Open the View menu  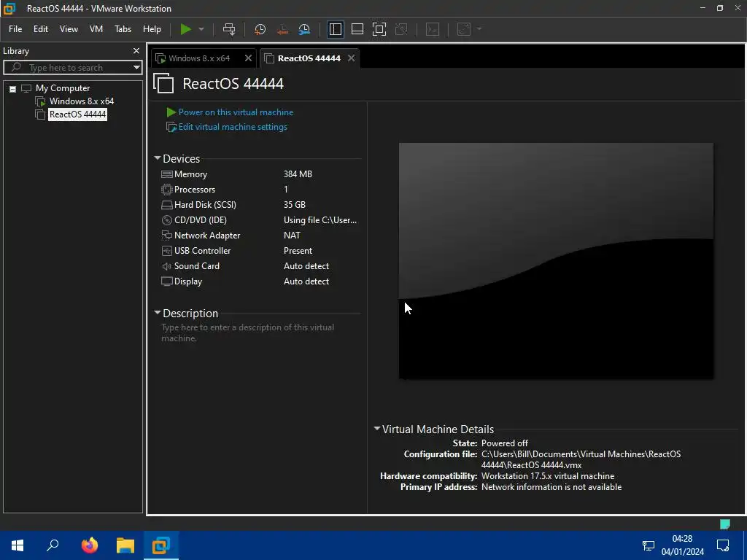(x=69, y=29)
